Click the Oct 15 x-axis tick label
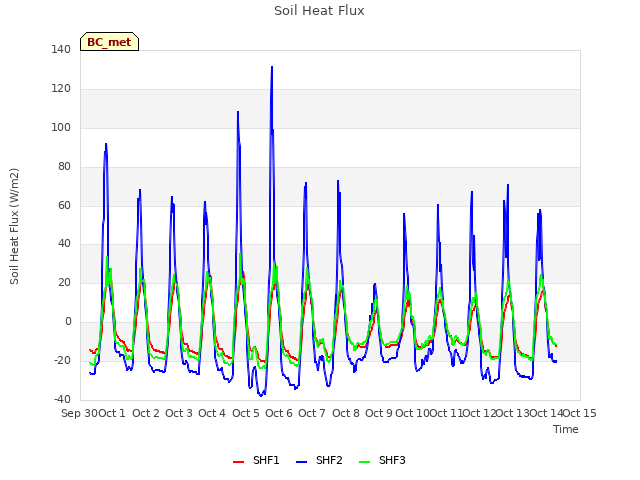640x480 pixels. [580, 413]
